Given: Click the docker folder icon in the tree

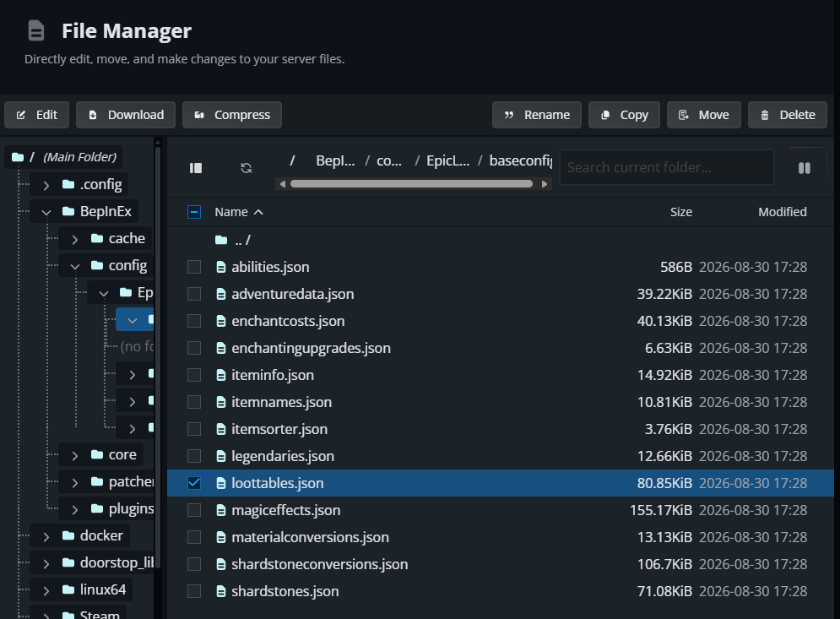Looking at the screenshot, I should [x=68, y=535].
